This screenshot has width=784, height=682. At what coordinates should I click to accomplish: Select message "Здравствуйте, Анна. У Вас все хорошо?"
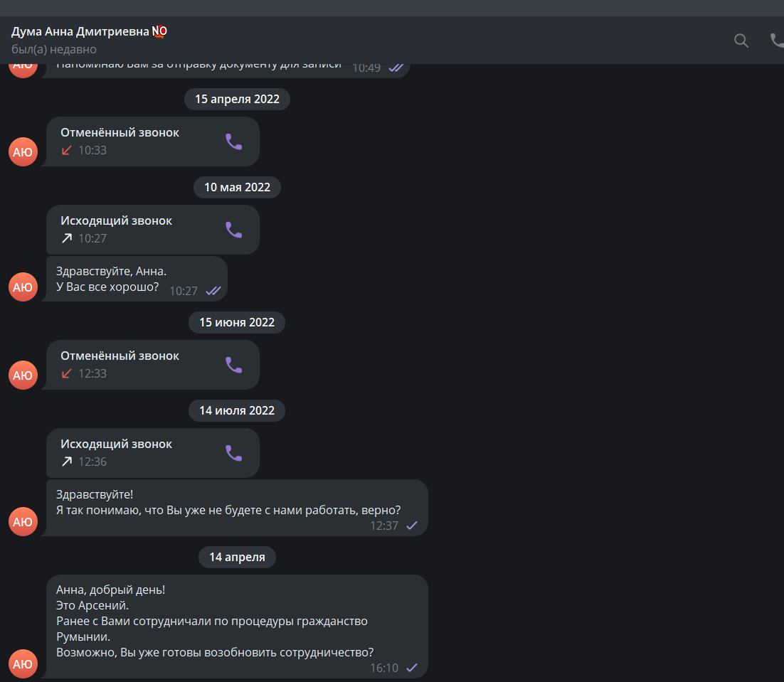click(137, 279)
